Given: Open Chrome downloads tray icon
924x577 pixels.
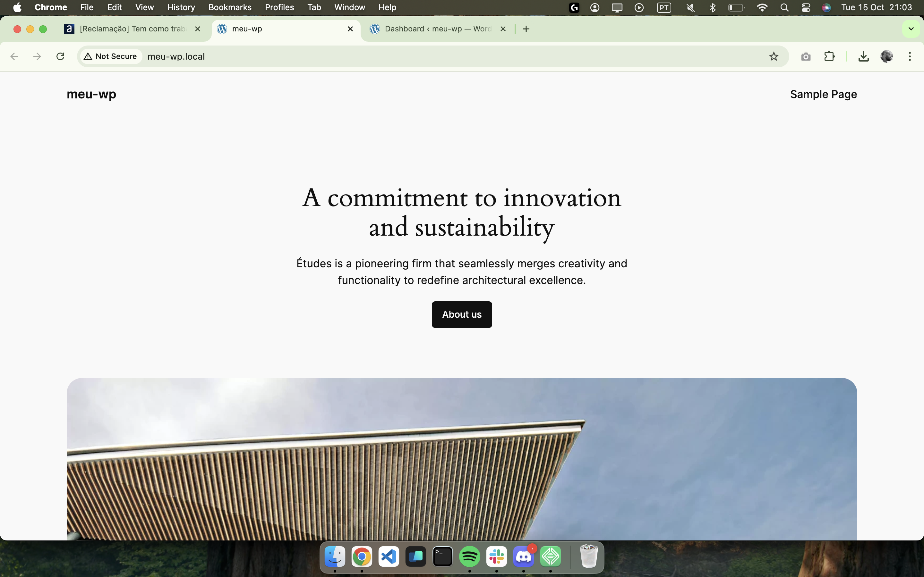Looking at the screenshot, I should pos(863,56).
